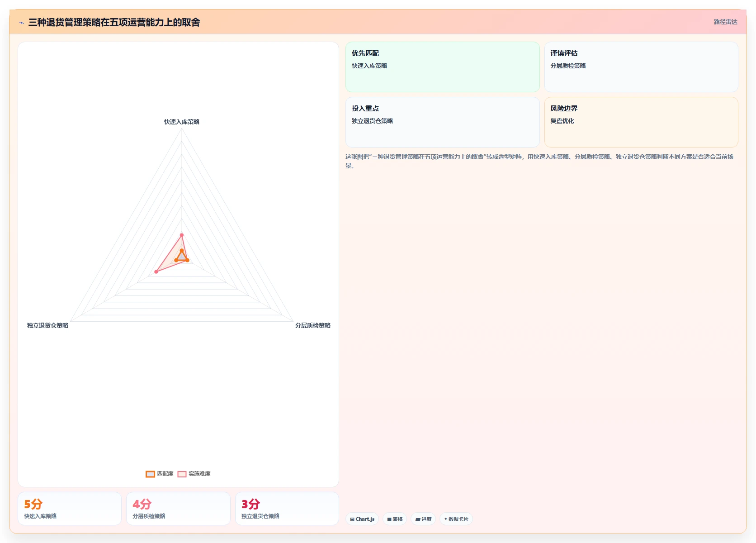Open the 投入重点 card

click(x=443, y=122)
